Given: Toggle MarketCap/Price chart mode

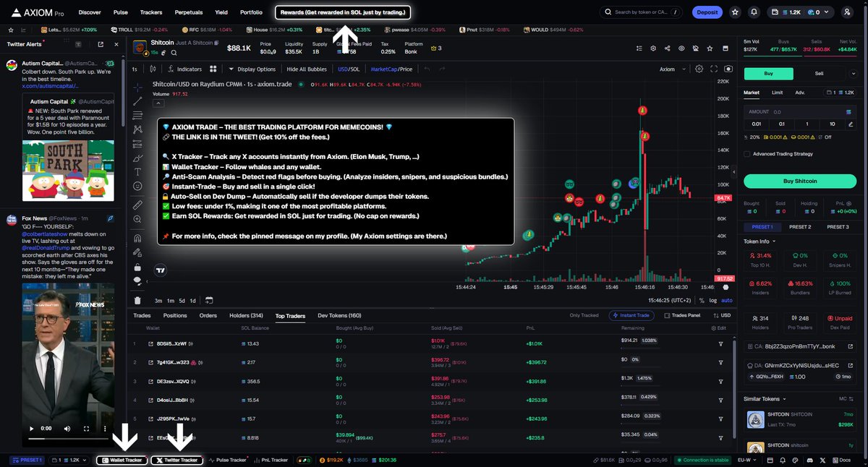Looking at the screenshot, I should coord(391,69).
